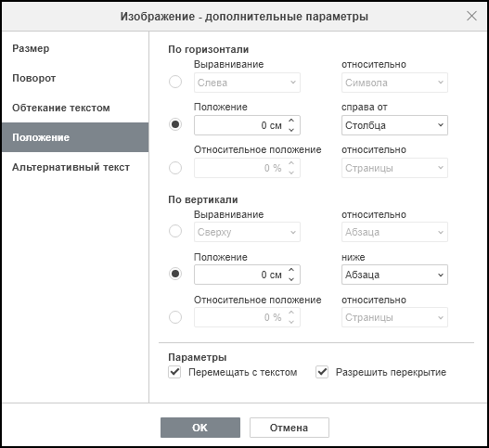Open the Обтекание текстом section
489x448 pixels.
point(75,108)
